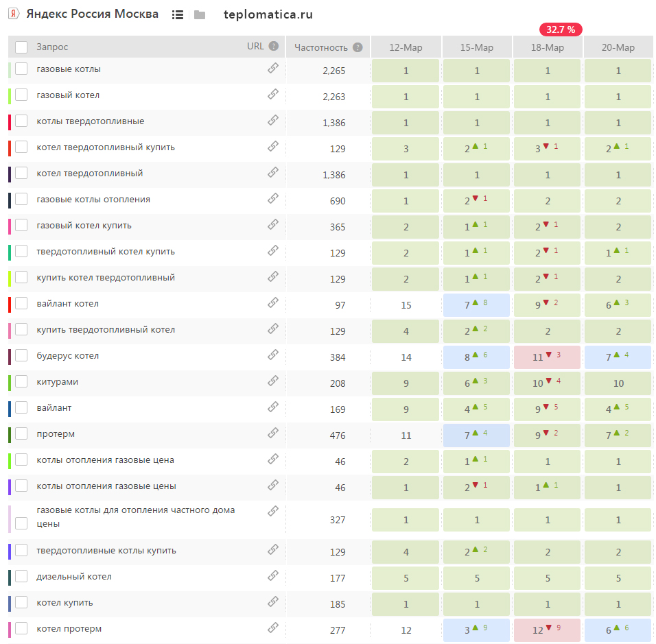Open URL link icon for газовый котел
Screen dimensions: 656x644
[273, 94]
